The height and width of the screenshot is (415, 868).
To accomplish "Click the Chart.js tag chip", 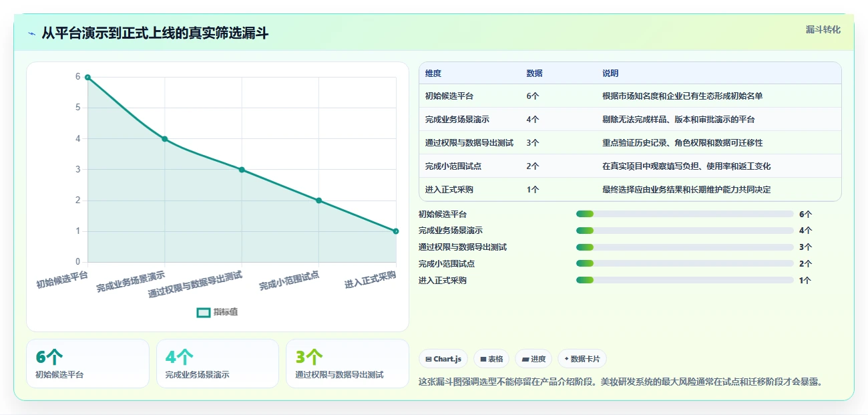I will tap(443, 359).
